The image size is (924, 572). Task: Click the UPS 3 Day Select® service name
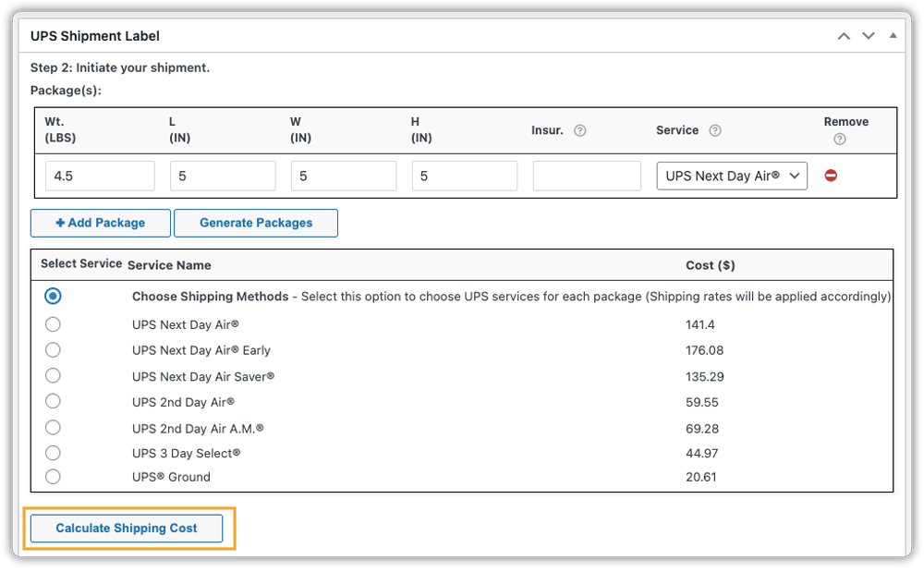[x=187, y=454]
